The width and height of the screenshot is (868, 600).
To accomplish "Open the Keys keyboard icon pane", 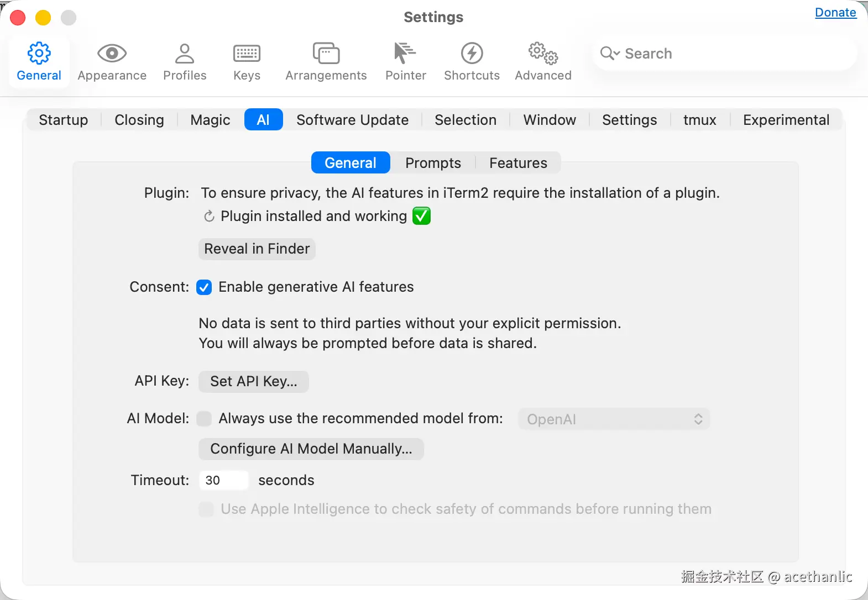I will click(247, 54).
